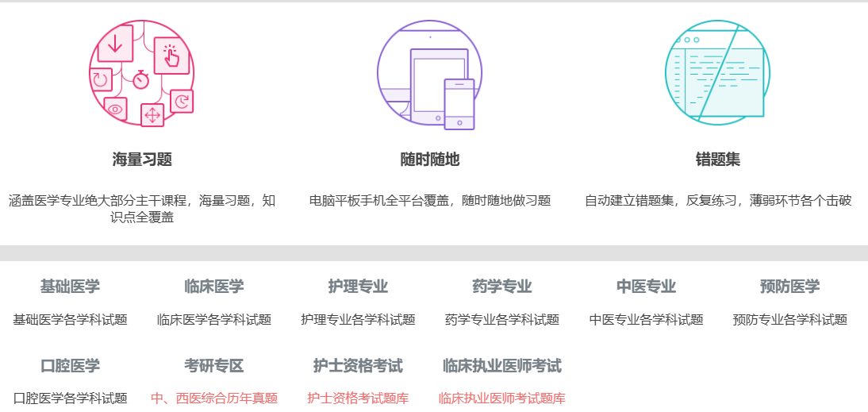The height and width of the screenshot is (412, 868).
Task: Click description 电脑平板手机全平台覆盖，随时随地做习题
Action: [430, 201]
